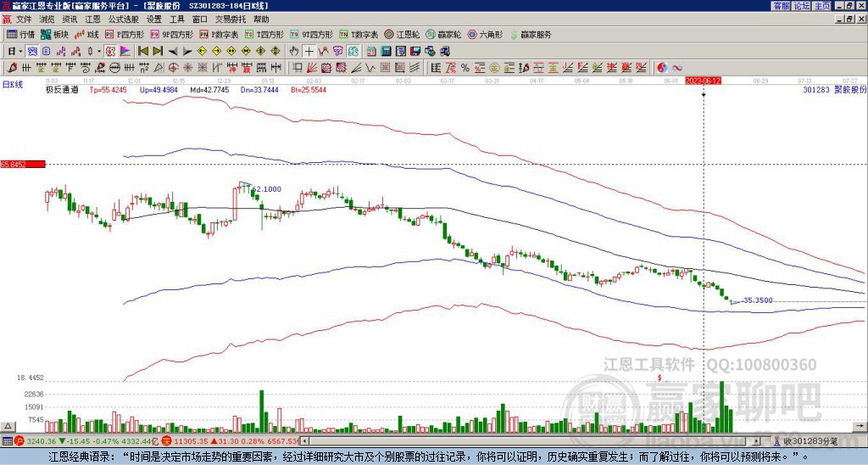Select the red pencil drawing tool
This screenshot has height=465, width=868.
[x=12, y=68]
